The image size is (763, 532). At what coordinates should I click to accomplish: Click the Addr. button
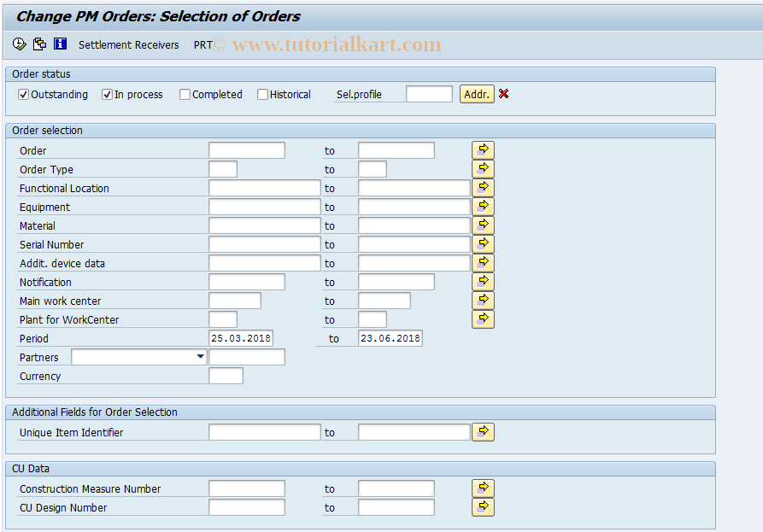pyautogui.click(x=477, y=94)
